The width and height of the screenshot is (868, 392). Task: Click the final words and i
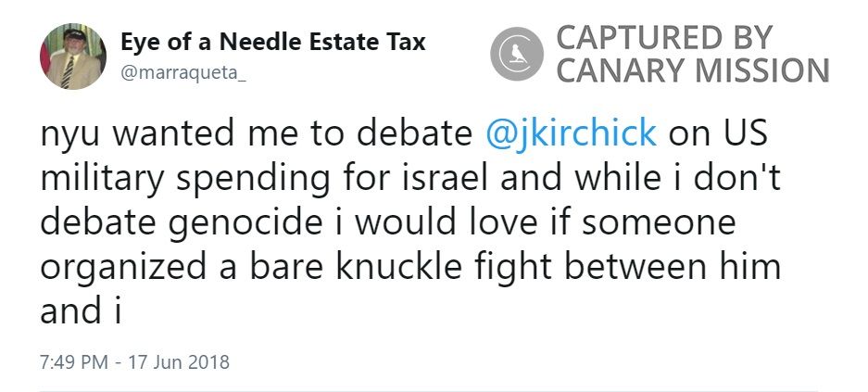coord(82,312)
